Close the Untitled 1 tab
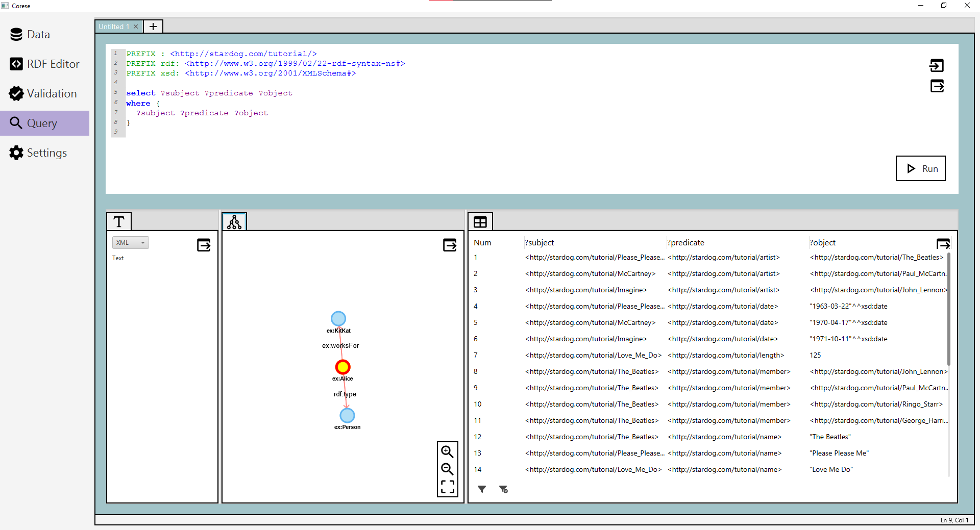 pyautogui.click(x=136, y=27)
